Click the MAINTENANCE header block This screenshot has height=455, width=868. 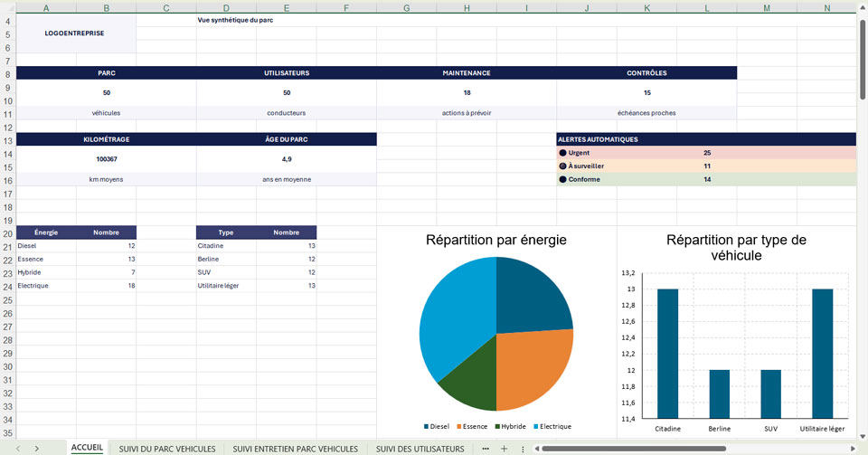[x=467, y=73]
